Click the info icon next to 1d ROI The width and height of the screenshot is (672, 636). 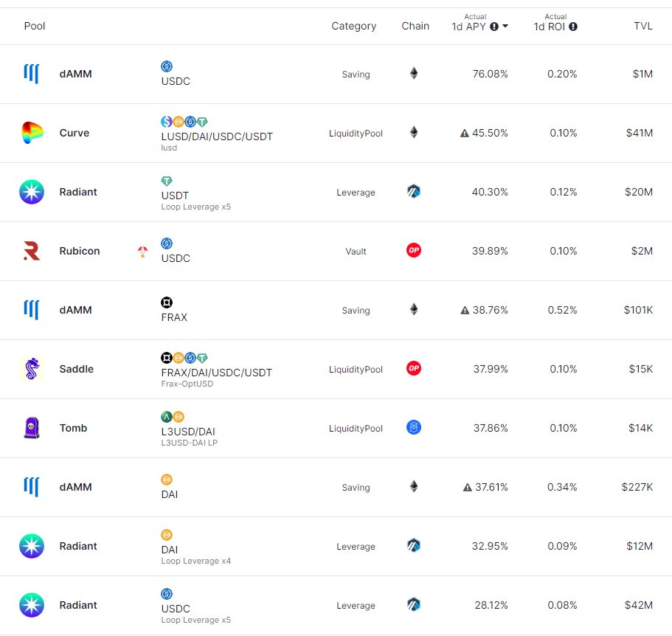573,27
